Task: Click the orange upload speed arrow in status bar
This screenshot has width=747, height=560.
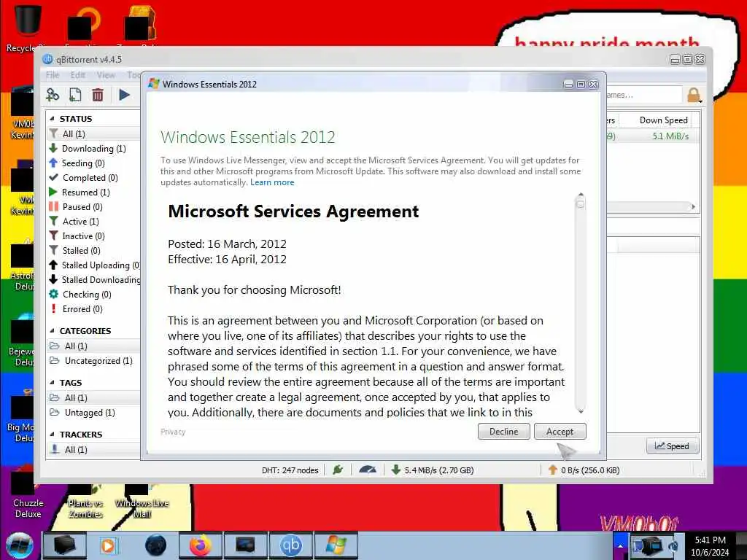Action: tap(552, 470)
